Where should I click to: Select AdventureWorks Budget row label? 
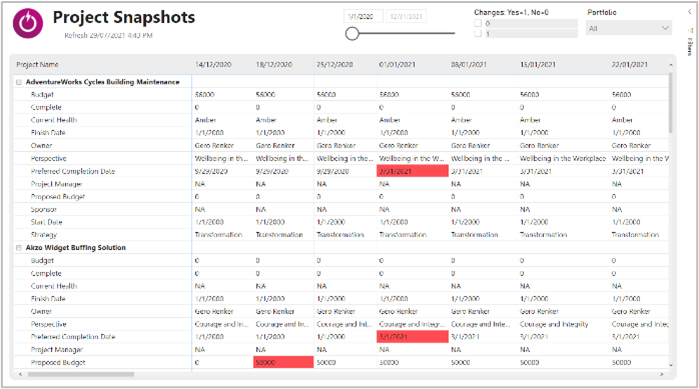[42, 94]
